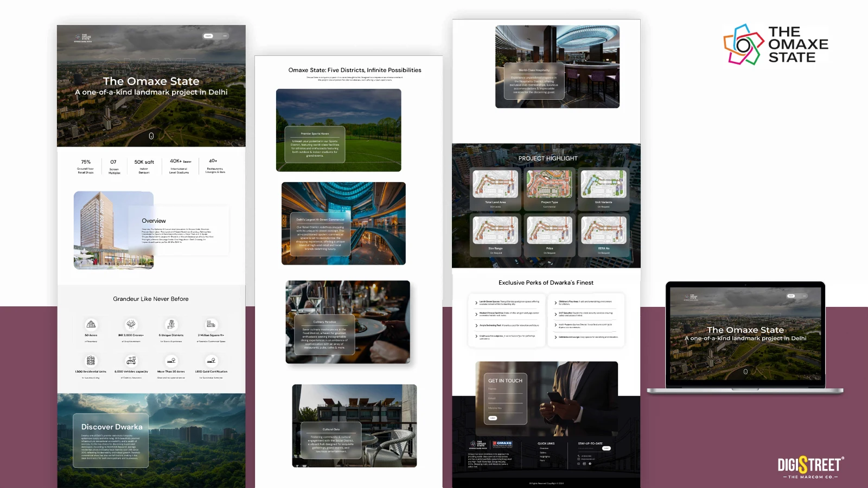
Task: Click the 2 Million Square ft+ building icon
Action: 211,324
